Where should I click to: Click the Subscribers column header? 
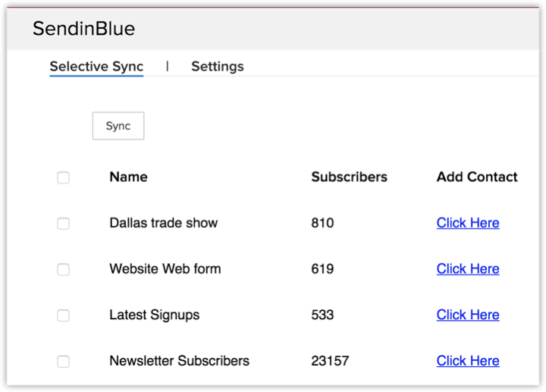(x=349, y=177)
